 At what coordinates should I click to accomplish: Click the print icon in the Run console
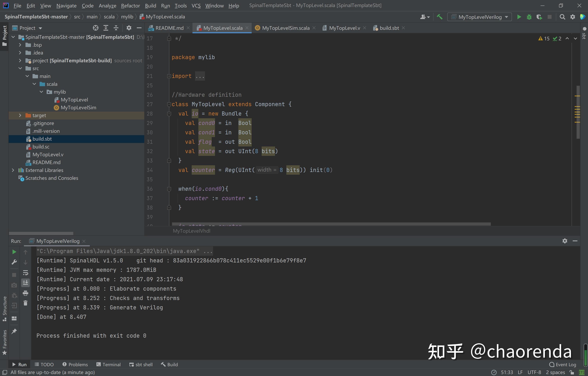click(x=25, y=293)
